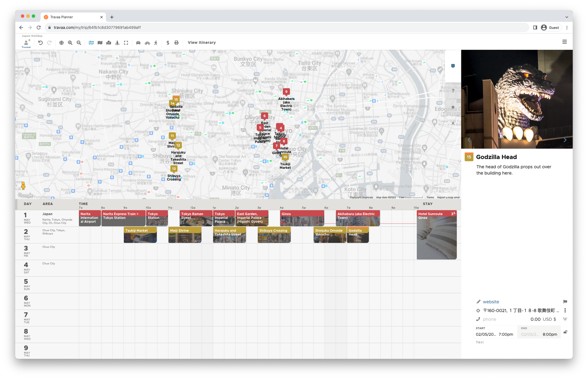
Task: Close the detail panel with the X icon
Action: pyautogui.click(x=453, y=123)
